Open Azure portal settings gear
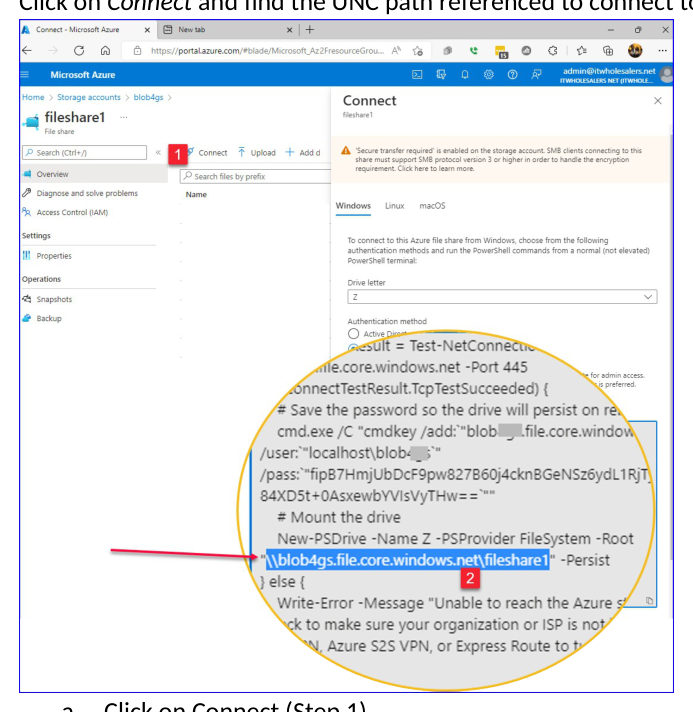This screenshot has width=693, height=712. [489, 75]
